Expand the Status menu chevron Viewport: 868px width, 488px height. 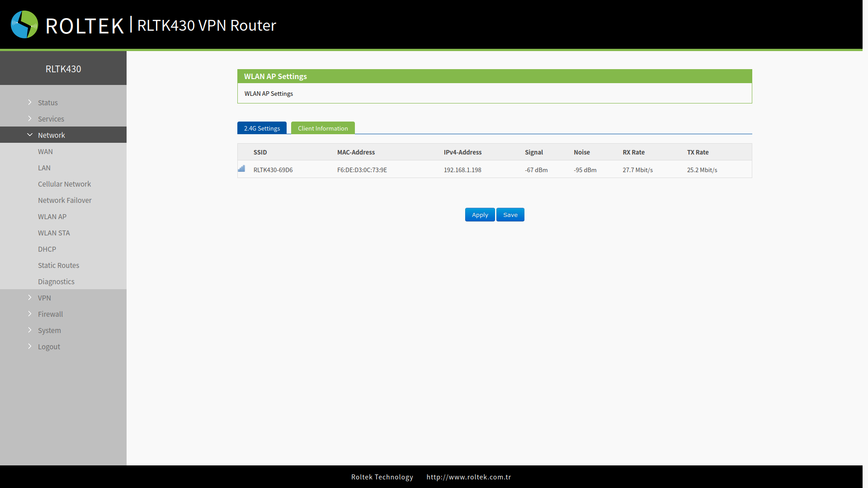30,102
